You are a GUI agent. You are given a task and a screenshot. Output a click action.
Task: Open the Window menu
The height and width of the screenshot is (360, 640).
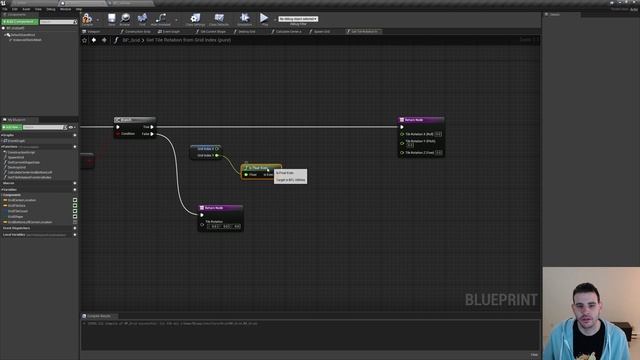click(x=65, y=9)
